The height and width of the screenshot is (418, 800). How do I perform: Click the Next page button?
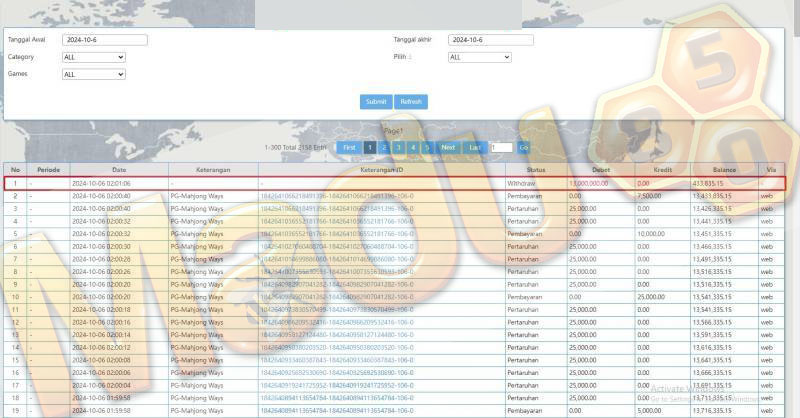coord(448,147)
